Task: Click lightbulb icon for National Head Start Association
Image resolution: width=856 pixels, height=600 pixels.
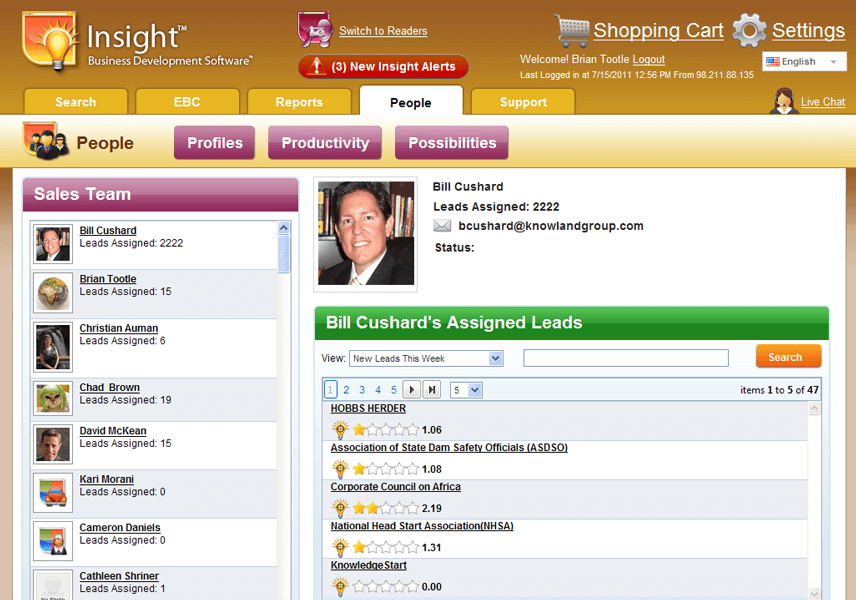Action: (x=340, y=548)
